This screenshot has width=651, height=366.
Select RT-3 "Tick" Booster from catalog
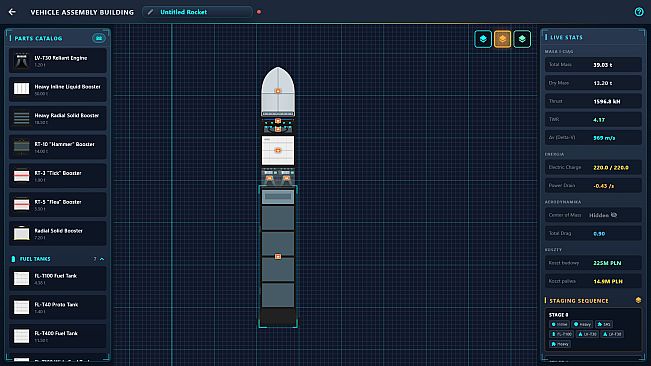click(58, 176)
